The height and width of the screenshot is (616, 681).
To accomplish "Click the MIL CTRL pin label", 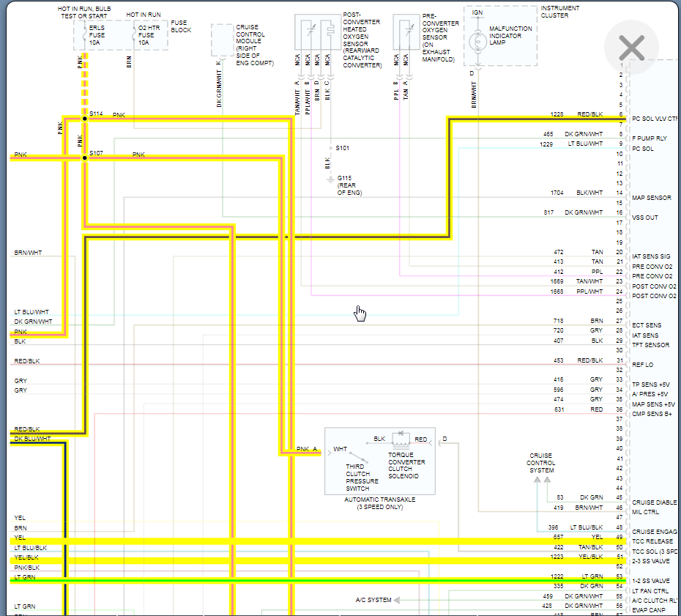I will 645,512.
